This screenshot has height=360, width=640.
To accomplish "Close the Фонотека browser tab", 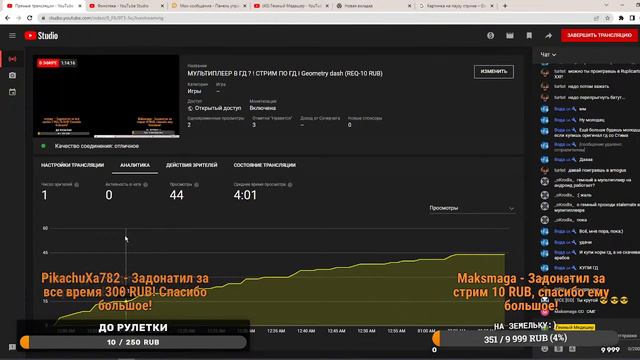I will point(162,6).
